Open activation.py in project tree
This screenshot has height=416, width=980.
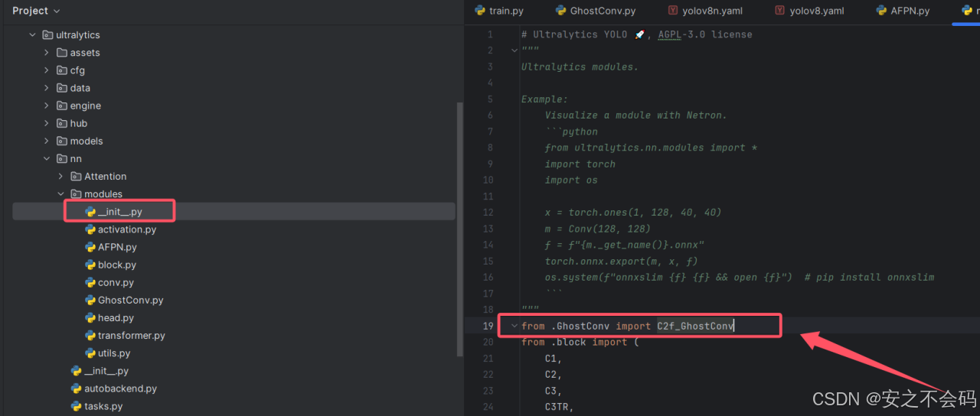tap(127, 229)
